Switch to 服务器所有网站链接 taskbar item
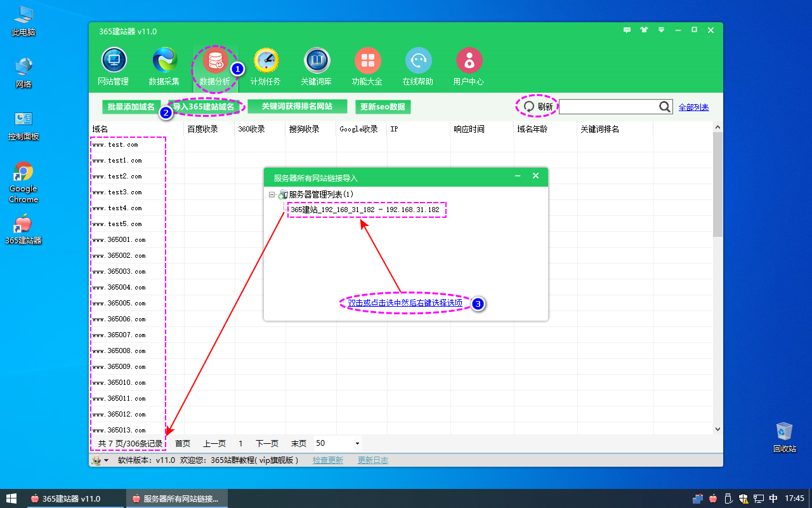Image resolution: width=812 pixels, height=508 pixels. [x=176, y=498]
